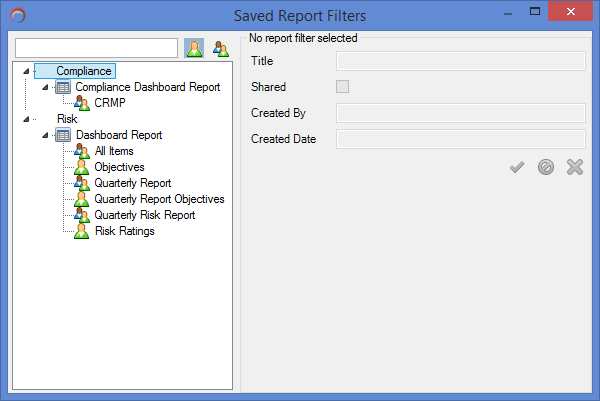This screenshot has height=401, width=600.
Task: Click the All Items shared-users icon
Action: pos(82,151)
